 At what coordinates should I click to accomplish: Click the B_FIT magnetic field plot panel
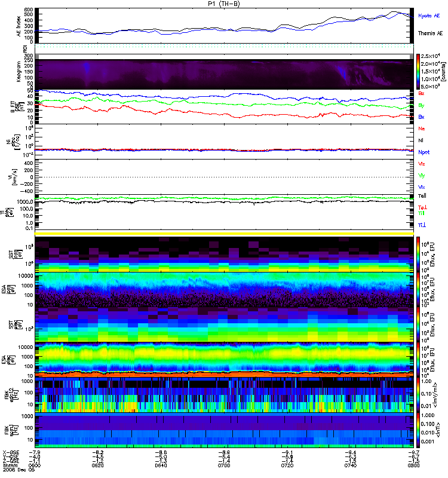tap(224, 107)
